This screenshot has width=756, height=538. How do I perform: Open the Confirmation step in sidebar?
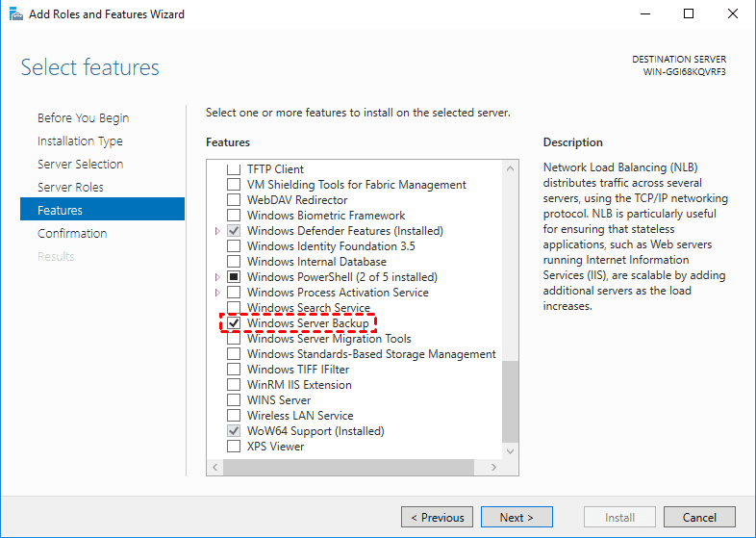click(72, 233)
